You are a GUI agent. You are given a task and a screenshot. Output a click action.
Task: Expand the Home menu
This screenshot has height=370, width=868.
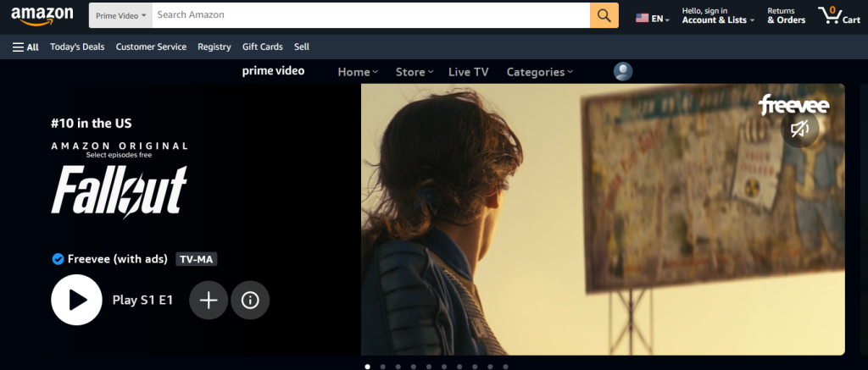point(359,72)
